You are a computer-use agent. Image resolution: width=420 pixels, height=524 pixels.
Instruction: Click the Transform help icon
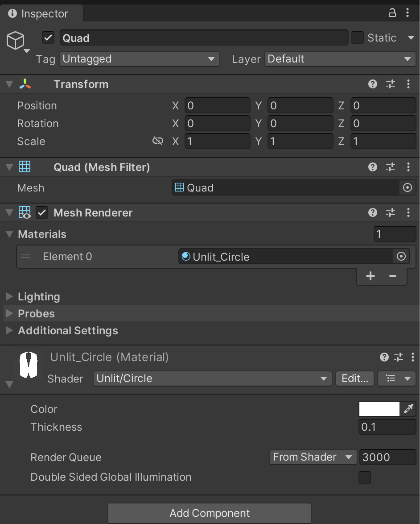click(372, 83)
